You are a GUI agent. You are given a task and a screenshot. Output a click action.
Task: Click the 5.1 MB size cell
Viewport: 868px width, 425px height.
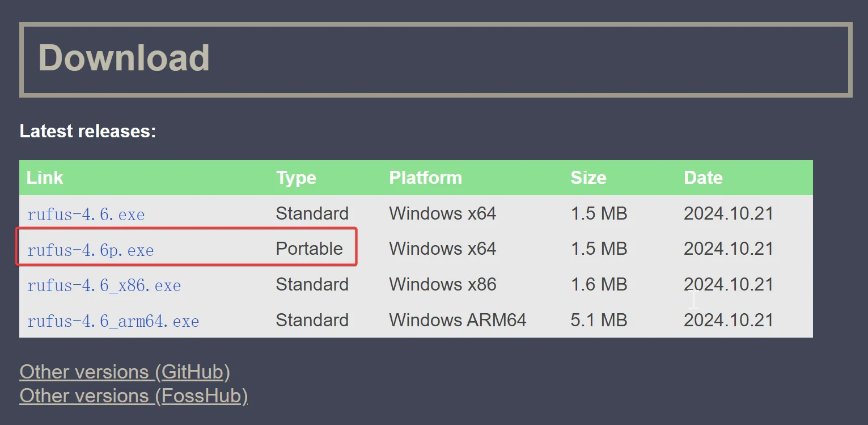point(599,320)
